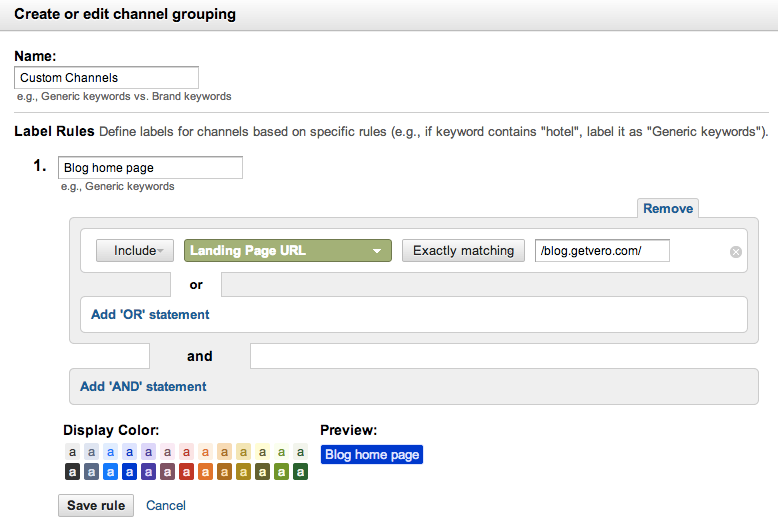Select the dark purple color swatch
778x525 pixels.
coord(148,471)
